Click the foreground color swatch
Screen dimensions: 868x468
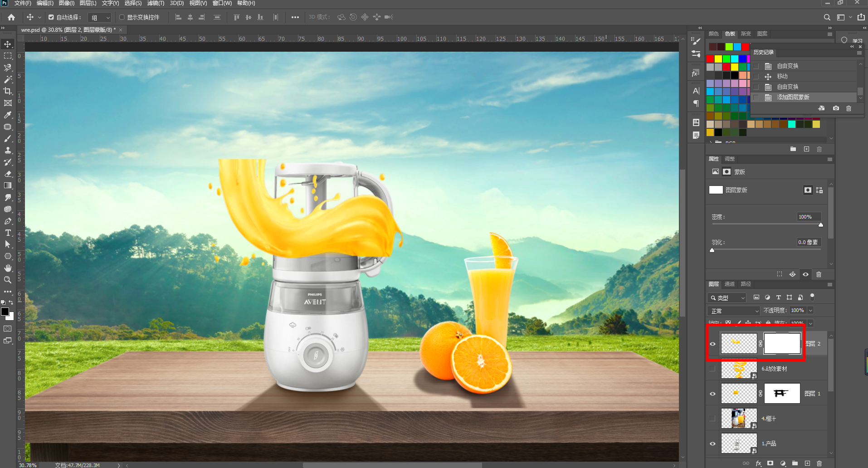5,312
